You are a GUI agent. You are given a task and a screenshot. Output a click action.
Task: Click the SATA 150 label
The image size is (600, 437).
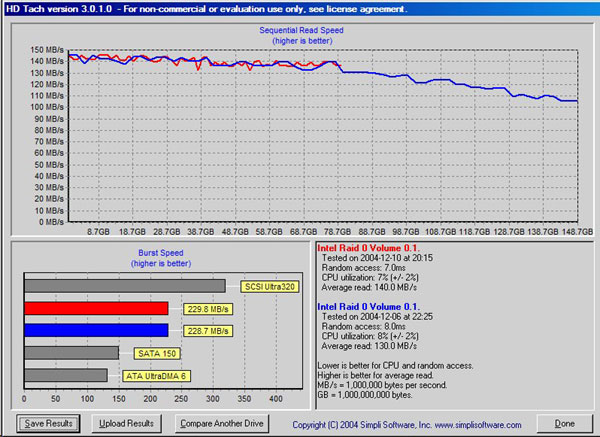pos(157,353)
